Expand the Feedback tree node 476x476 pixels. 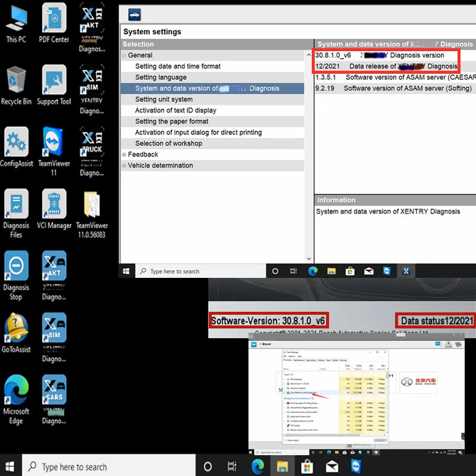pyautogui.click(x=124, y=155)
